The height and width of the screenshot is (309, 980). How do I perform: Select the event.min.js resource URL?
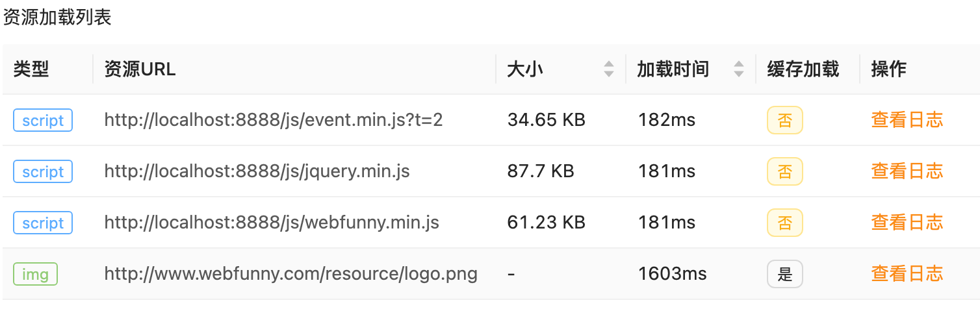point(273,120)
